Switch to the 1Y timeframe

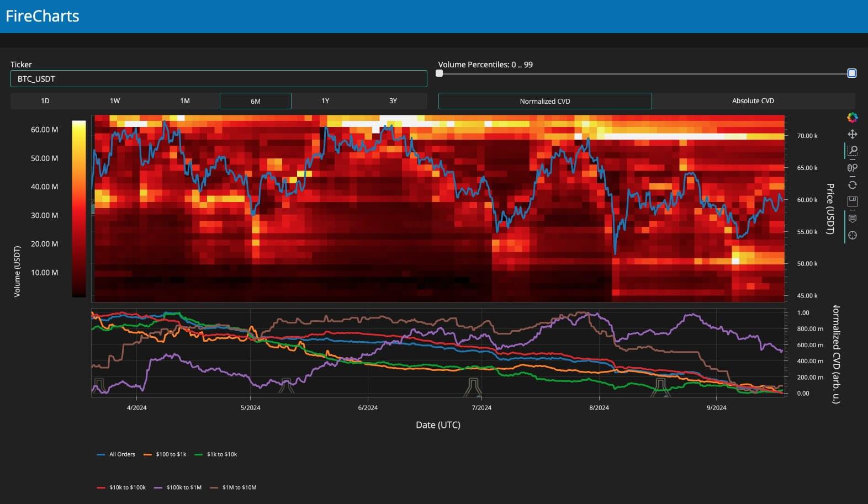pos(325,101)
